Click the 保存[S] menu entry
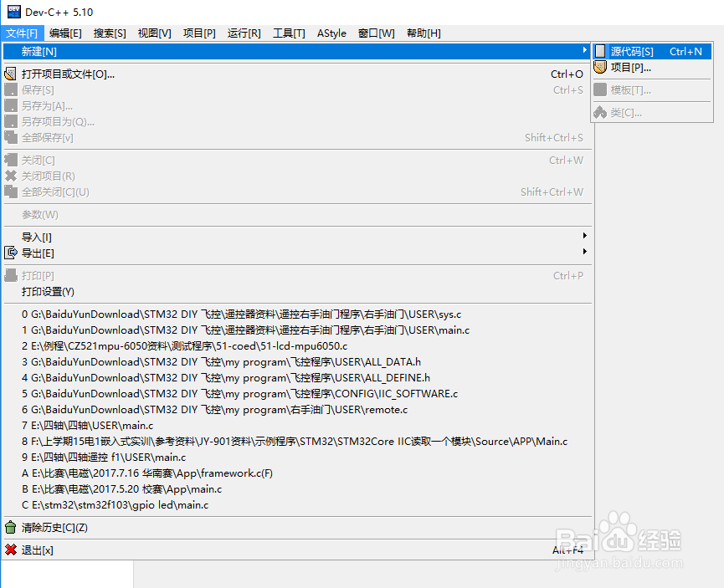Image resolution: width=724 pixels, height=588 pixels. coord(296,89)
